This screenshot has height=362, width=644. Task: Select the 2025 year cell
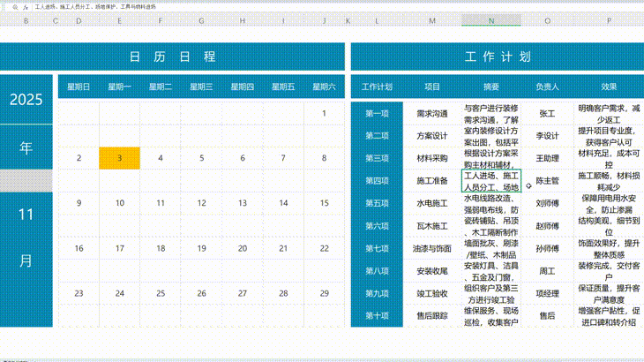tap(26, 100)
